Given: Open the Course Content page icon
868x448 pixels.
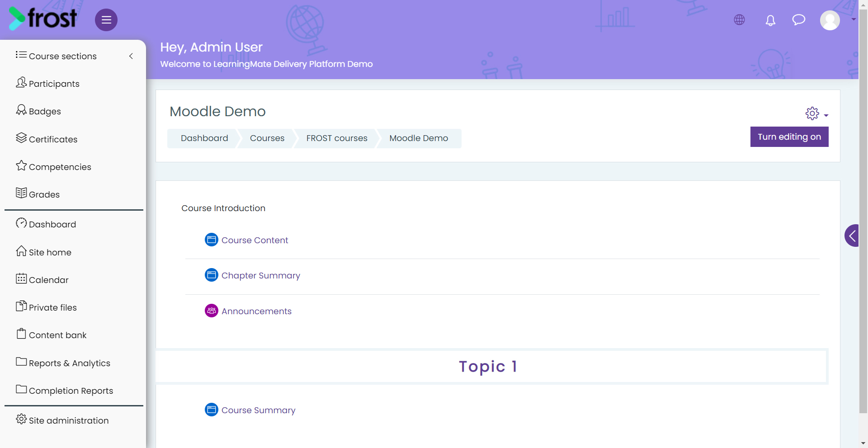Looking at the screenshot, I should (x=212, y=240).
